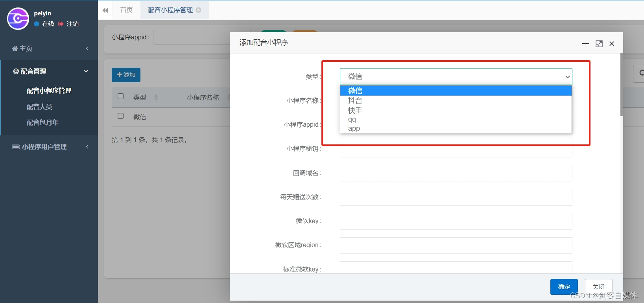Click the online status 在线 indicator
This screenshot has width=644, height=303.
click(44, 24)
